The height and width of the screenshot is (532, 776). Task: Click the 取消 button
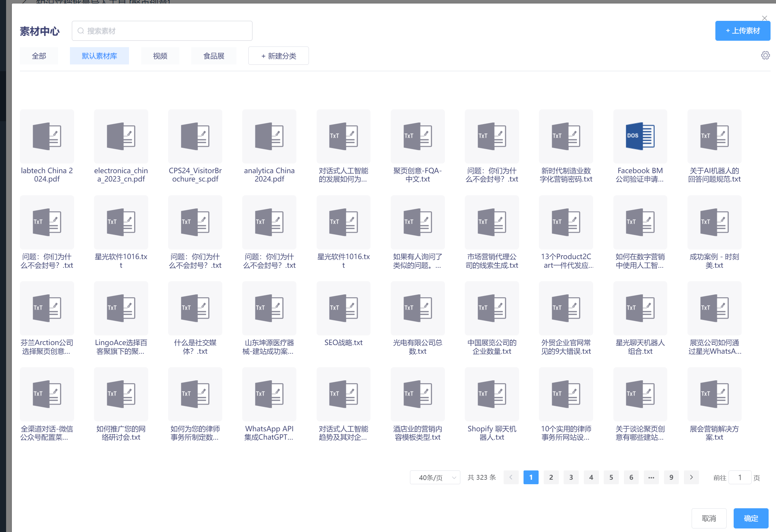pyautogui.click(x=709, y=518)
